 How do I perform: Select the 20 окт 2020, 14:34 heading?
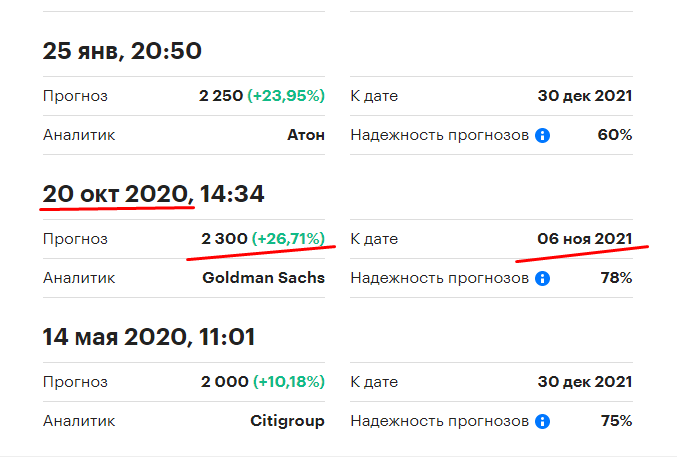[x=153, y=194]
